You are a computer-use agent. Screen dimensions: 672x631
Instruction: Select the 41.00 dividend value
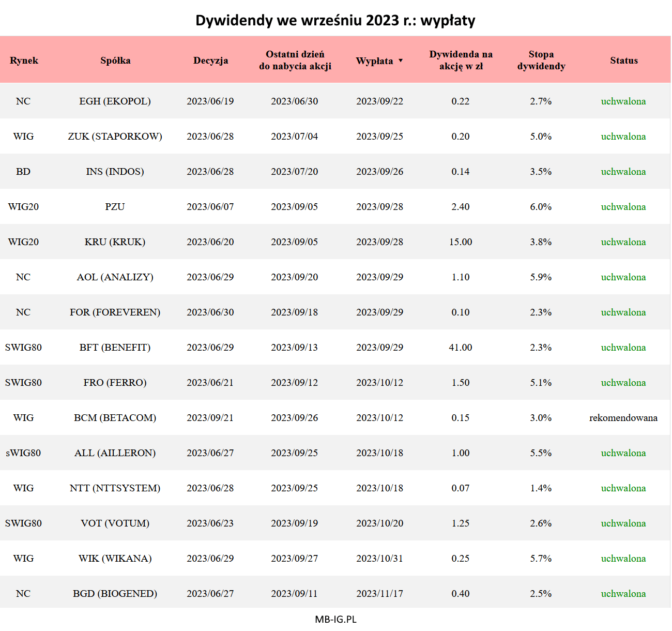click(460, 348)
